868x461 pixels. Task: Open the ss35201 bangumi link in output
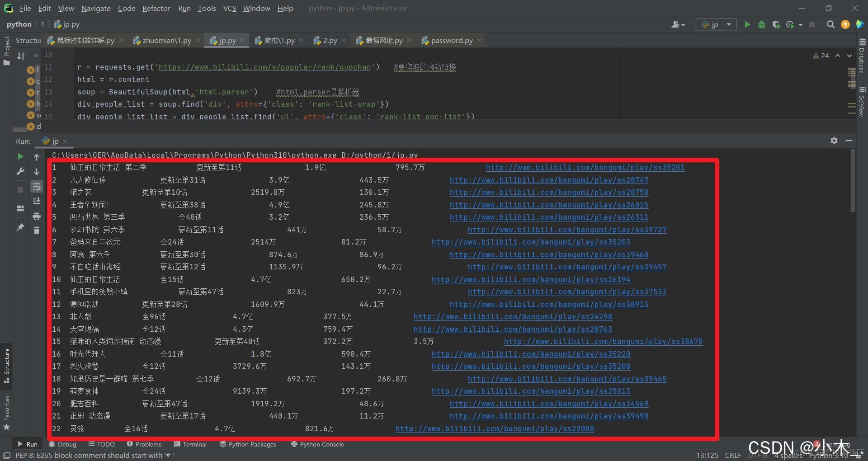(x=585, y=167)
